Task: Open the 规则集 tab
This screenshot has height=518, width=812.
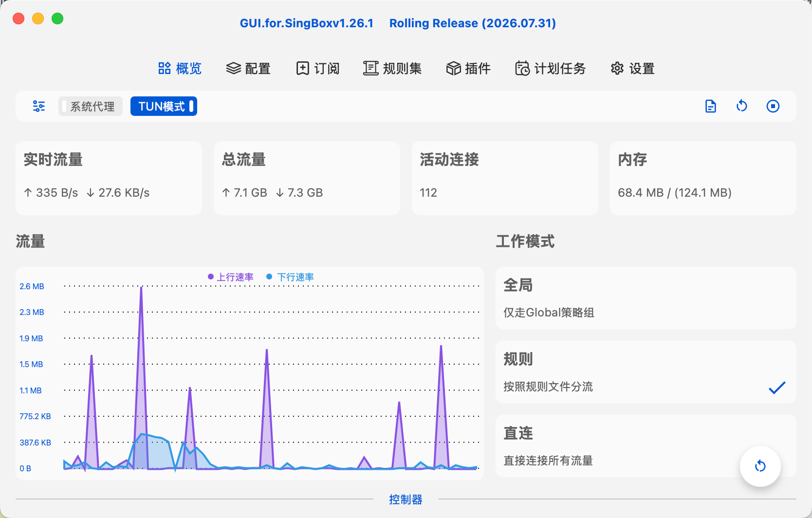Action: click(x=392, y=68)
